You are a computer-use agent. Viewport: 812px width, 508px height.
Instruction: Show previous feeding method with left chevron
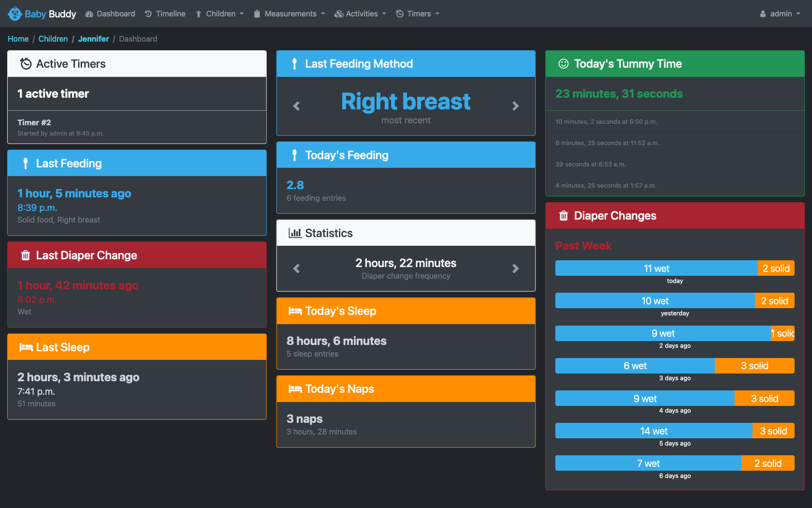tap(296, 106)
